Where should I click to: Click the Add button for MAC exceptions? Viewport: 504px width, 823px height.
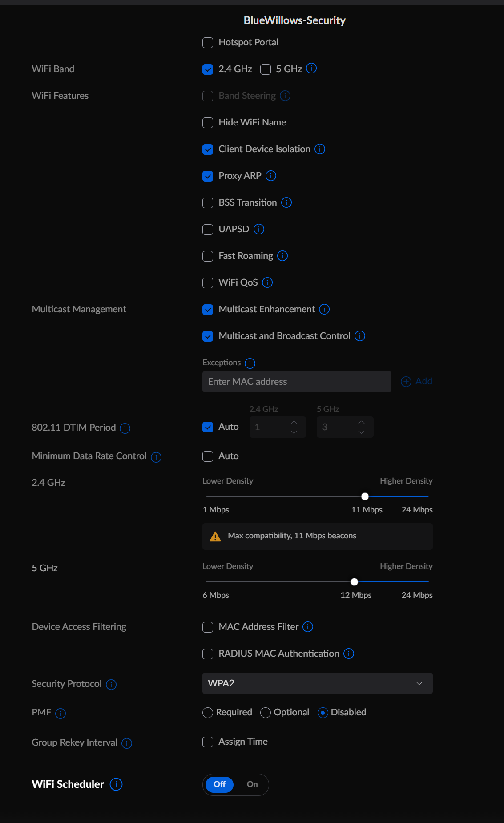click(x=416, y=381)
